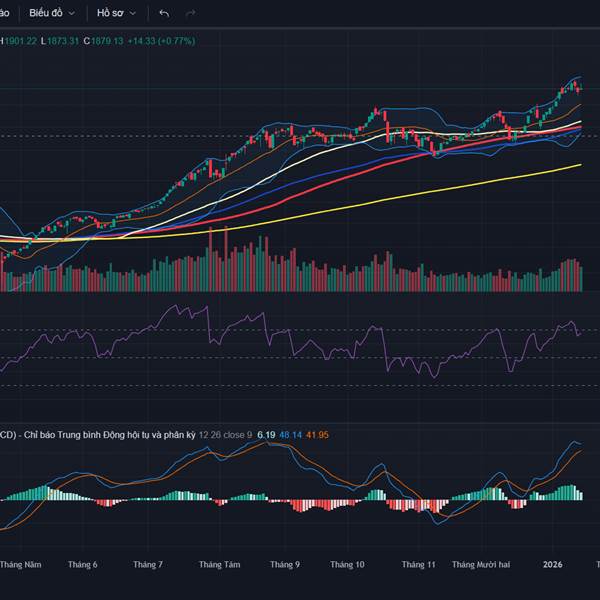Click the 2026 label on time axis

coord(553,565)
